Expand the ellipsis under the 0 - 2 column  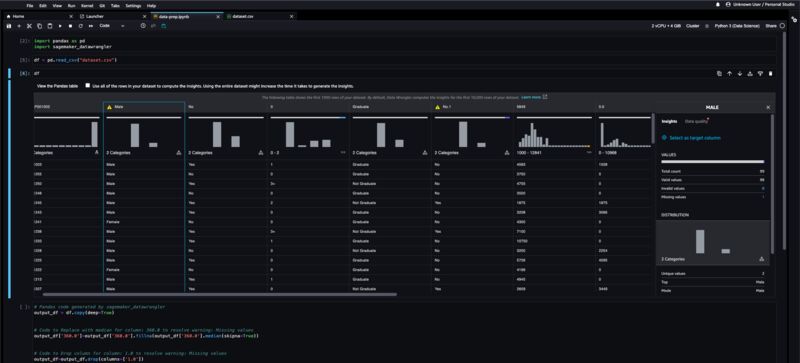click(343, 153)
